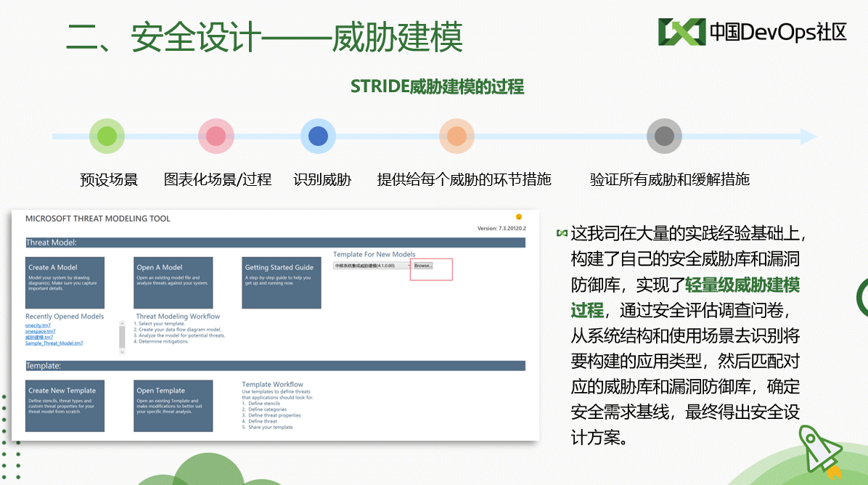Click the recent models scrollbar thumb

pyautogui.click(x=123, y=337)
